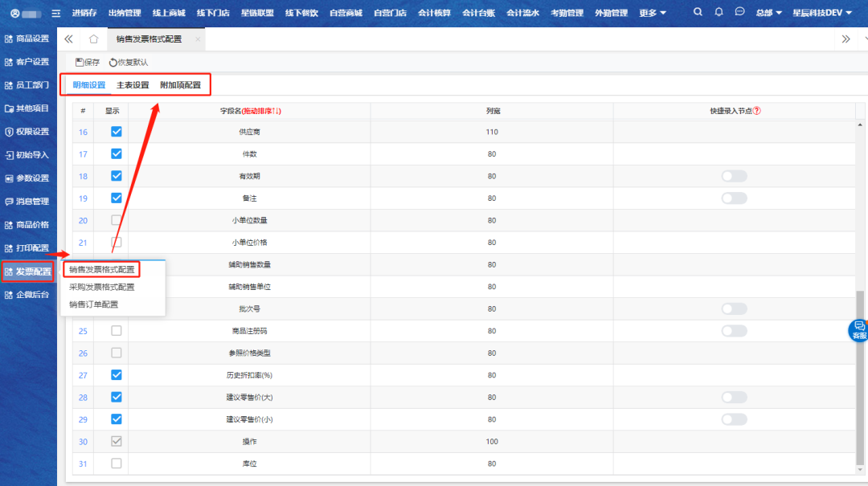Click the search magnifier icon in top bar

698,12
